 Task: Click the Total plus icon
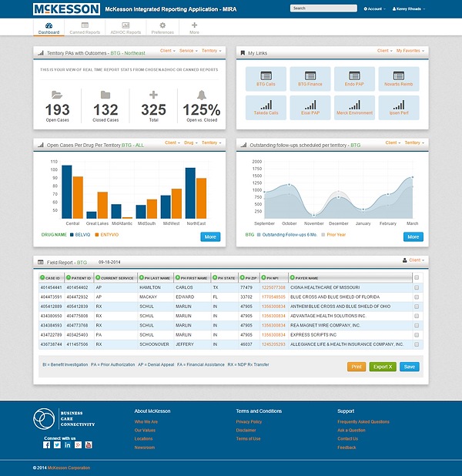tap(153, 95)
